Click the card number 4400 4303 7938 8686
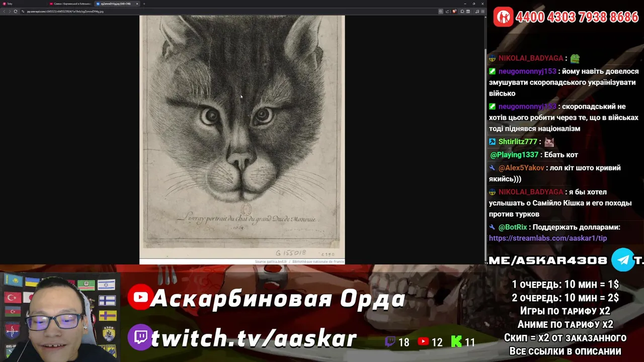 pyautogui.click(x=577, y=17)
